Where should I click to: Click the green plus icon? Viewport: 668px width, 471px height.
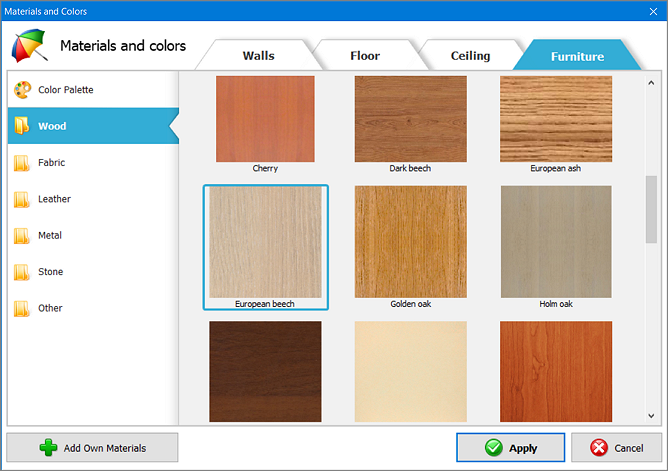[x=48, y=448]
